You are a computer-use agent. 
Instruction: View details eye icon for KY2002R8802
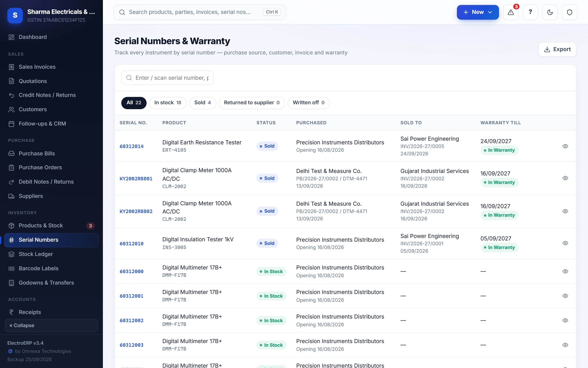tap(565, 211)
